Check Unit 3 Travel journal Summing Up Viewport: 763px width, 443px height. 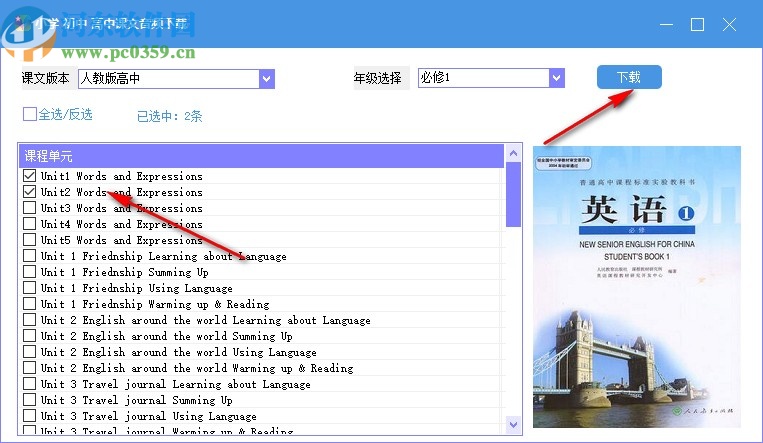(x=30, y=399)
